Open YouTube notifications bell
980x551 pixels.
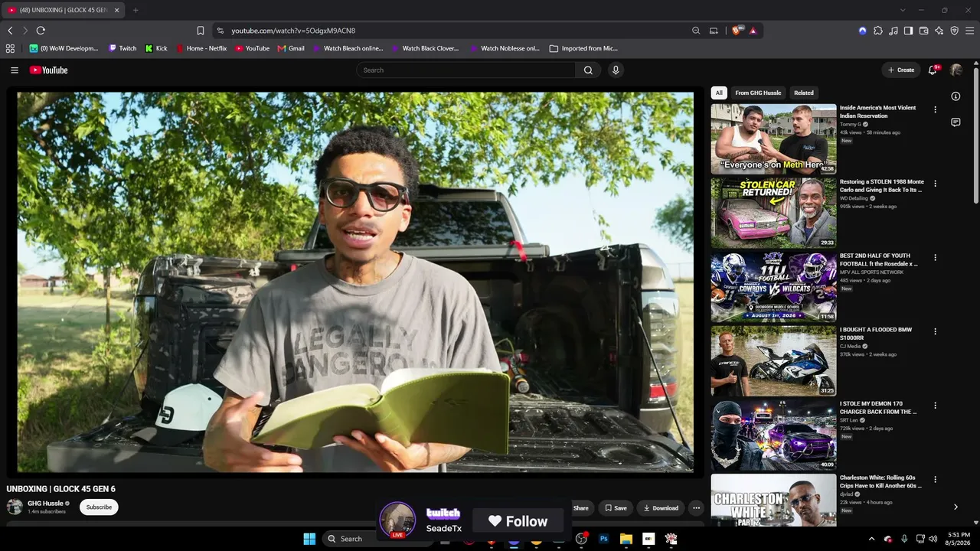click(x=933, y=70)
